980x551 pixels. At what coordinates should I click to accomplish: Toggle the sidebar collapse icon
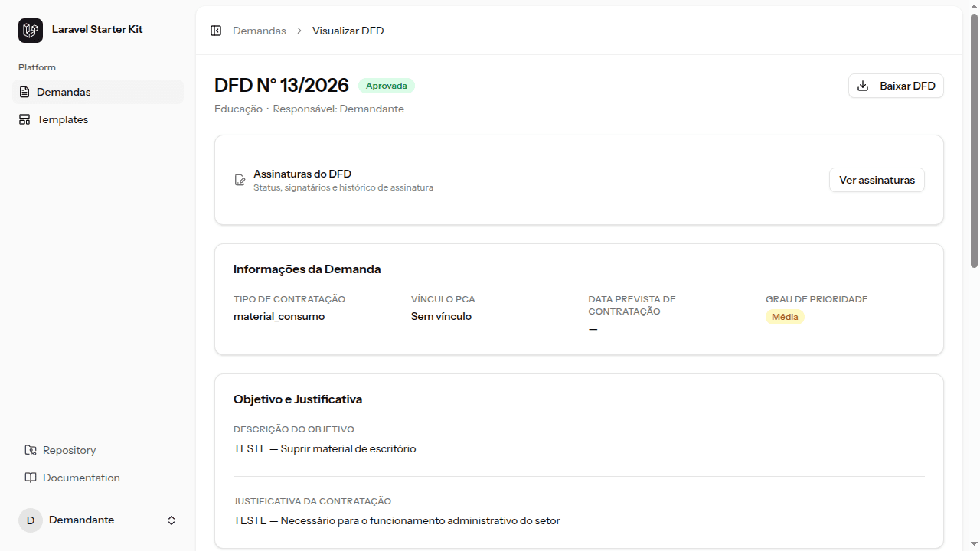click(216, 31)
